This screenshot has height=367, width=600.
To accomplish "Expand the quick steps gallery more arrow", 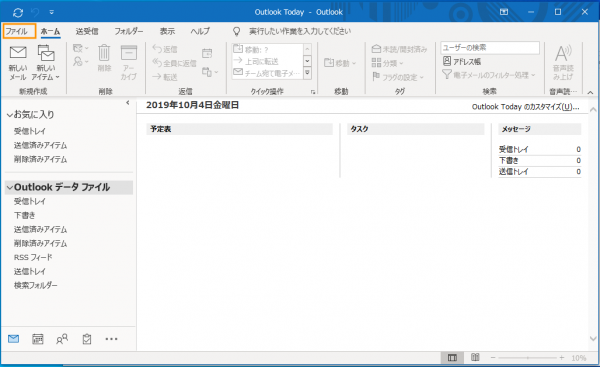I will pyautogui.click(x=307, y=73).
